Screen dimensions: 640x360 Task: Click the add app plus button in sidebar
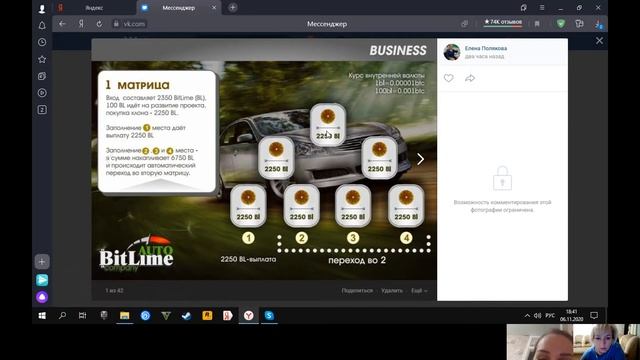pyautogui.click(x=42, y=262)
